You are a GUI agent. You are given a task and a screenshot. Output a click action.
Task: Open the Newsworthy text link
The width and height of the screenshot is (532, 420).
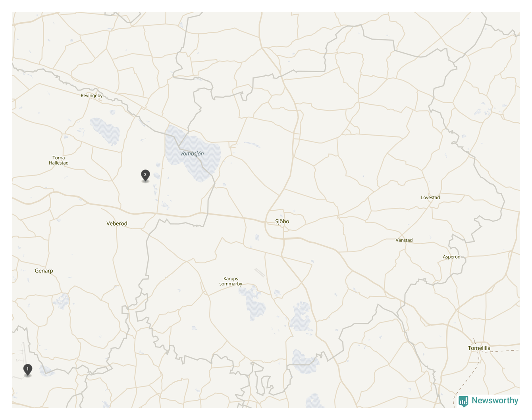[x=495, y=401]
